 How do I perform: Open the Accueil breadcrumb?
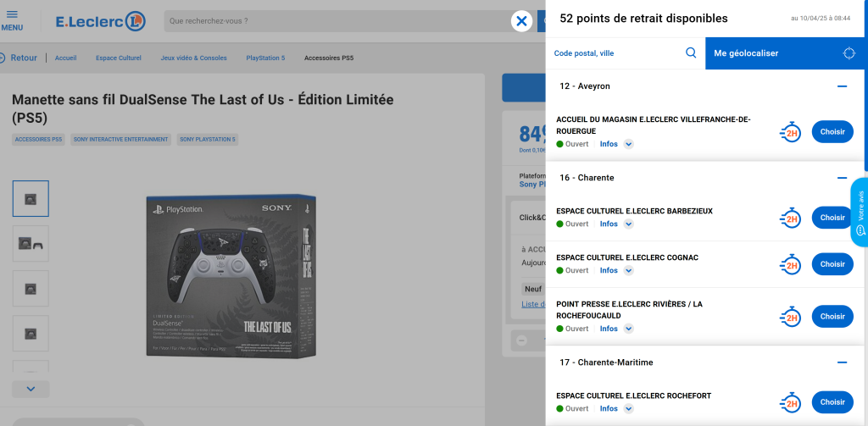pos(65,58)
